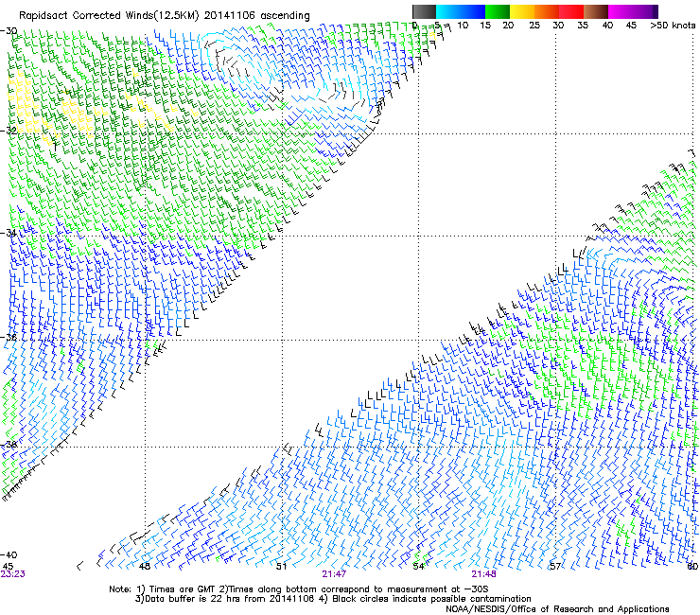This screenshot has width=700, height=615.
Task: Click the '-32' latitude axis label
Action: 9,131
